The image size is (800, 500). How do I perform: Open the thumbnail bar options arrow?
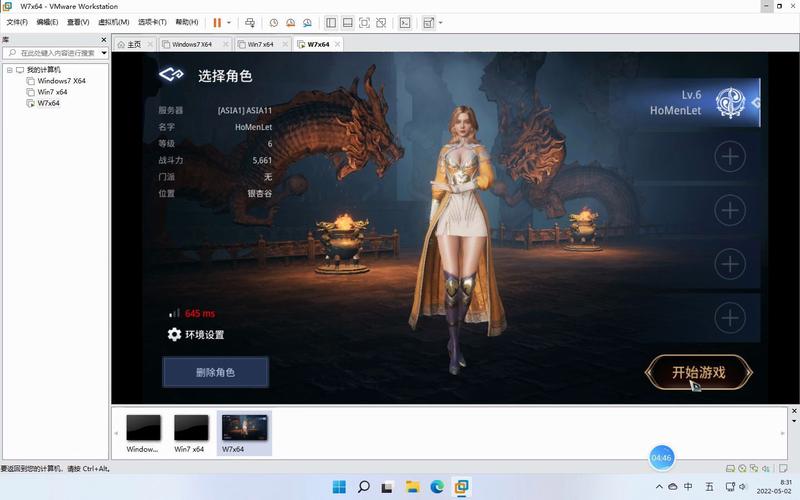point(794,421)
